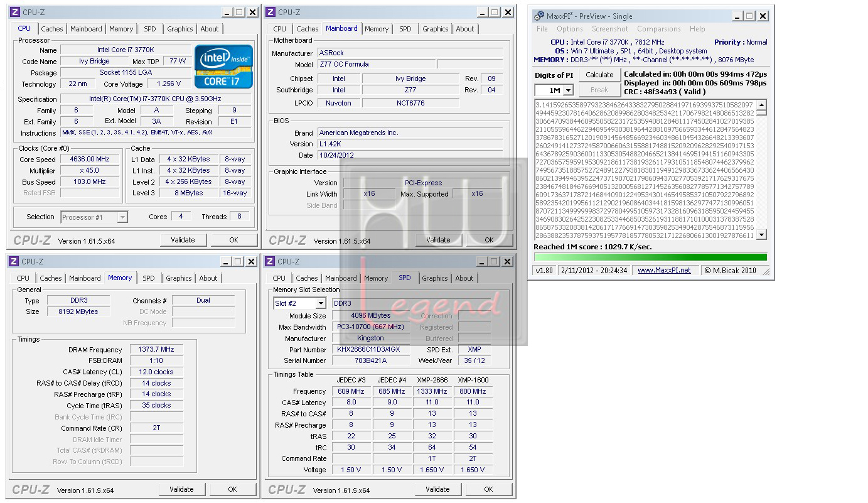Click the Week/Year 35 / 12 field

(x=474, y=360)
